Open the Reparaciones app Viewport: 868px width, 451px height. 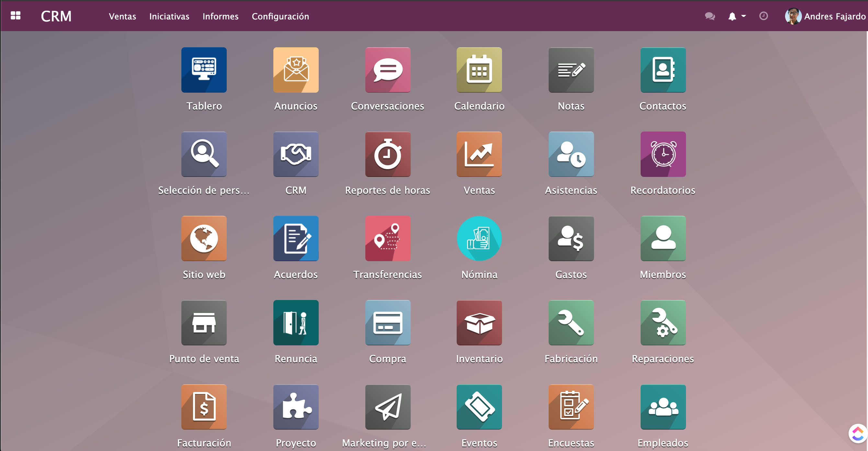pyautogui.click(x=663, y=323)
